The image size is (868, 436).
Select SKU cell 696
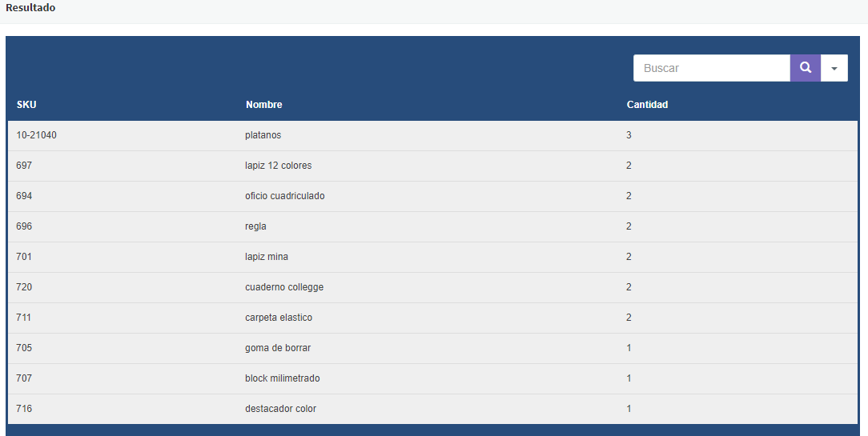point(24,226)
